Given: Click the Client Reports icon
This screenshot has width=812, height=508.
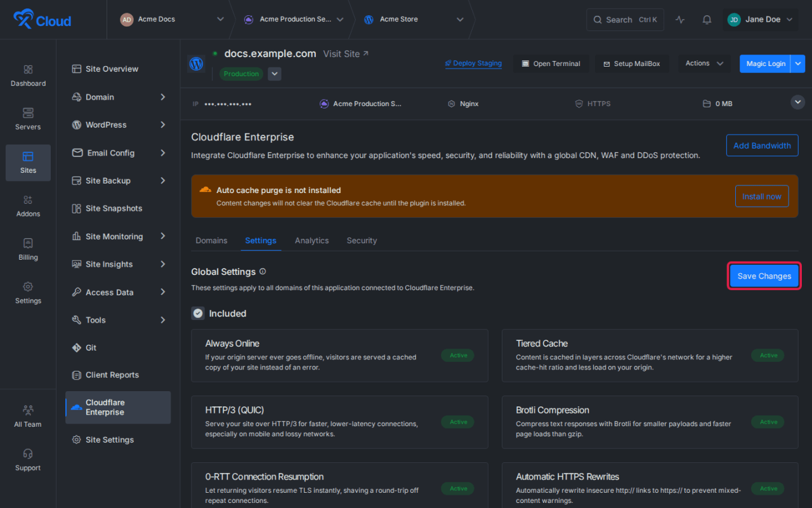Looking at the screenshot, I should [x=76, y=375].
